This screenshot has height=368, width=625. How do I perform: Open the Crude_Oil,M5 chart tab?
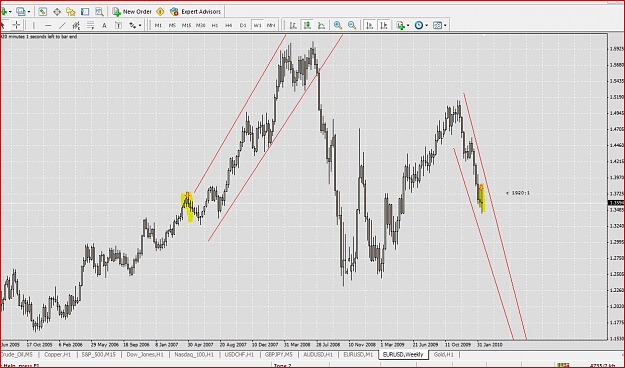point(17,354)
